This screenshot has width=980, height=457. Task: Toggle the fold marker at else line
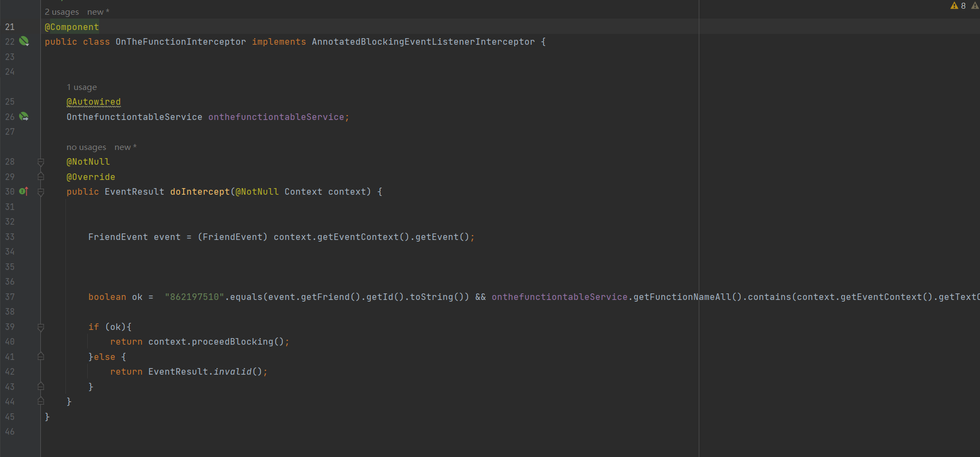pyautogui.click(x=41, y=356)
